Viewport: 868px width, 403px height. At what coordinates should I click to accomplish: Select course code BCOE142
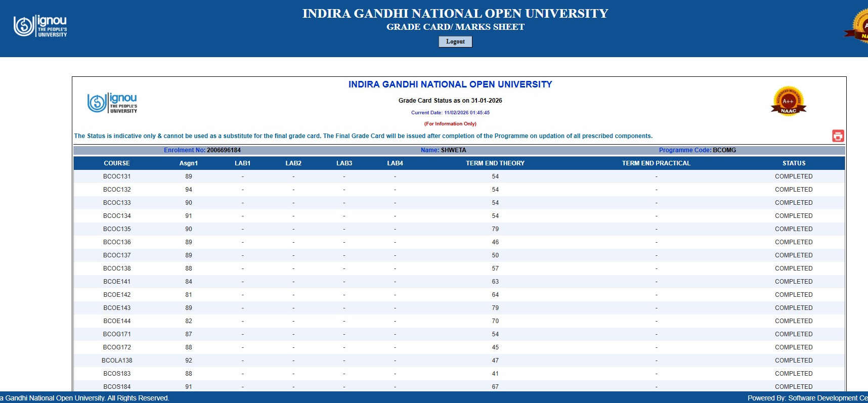click(117, 295)
